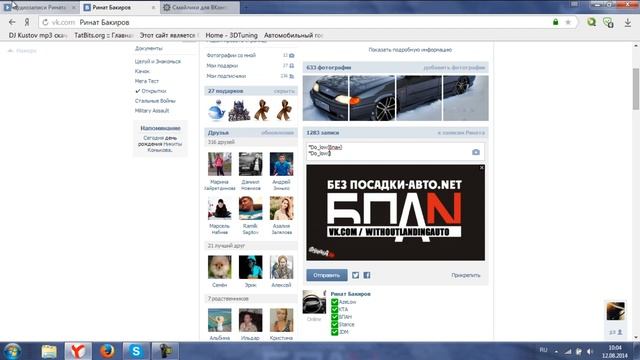The height and width of the screenshot is (360, 640).
Task: Open friend Андрей's avatar
Action: coord(281,164)
